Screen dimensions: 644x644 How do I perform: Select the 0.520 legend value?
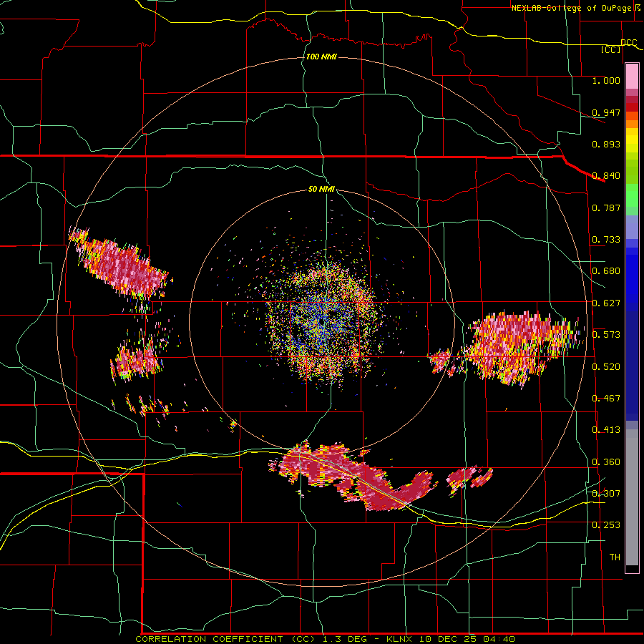606,367
